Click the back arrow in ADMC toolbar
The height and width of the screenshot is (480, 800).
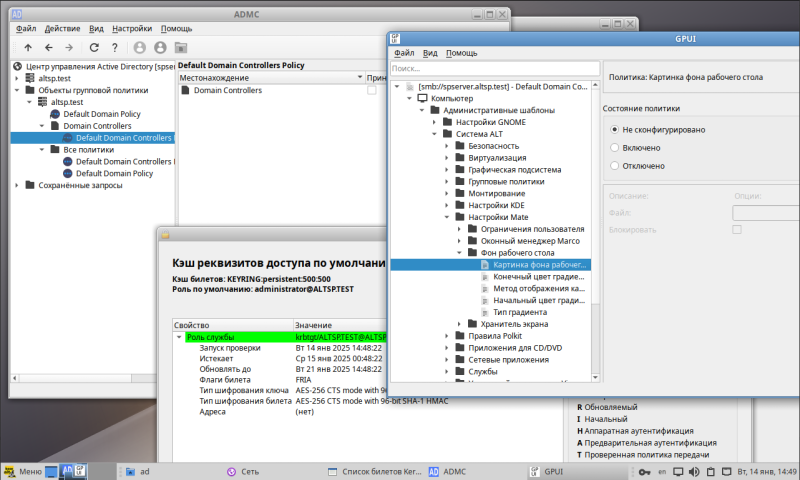tap(48, 47)
